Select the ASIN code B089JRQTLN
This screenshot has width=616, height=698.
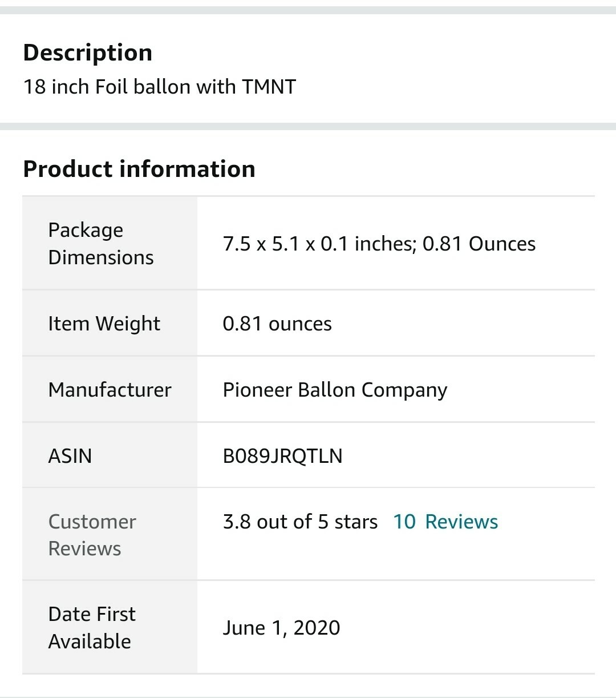(x=283, y=456)
